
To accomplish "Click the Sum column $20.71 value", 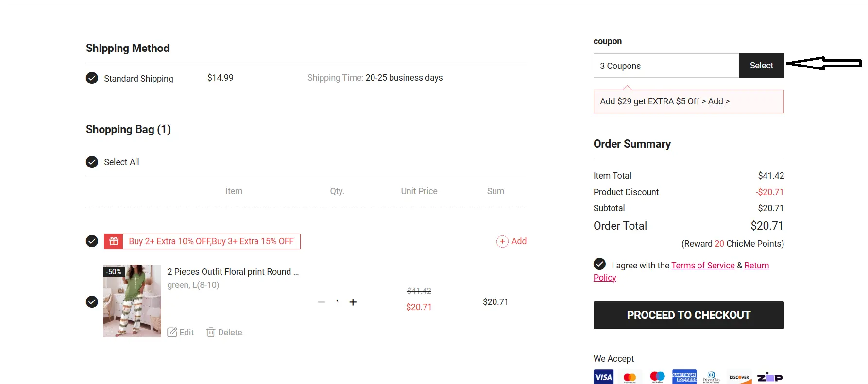I will click(x=495, y=302).
